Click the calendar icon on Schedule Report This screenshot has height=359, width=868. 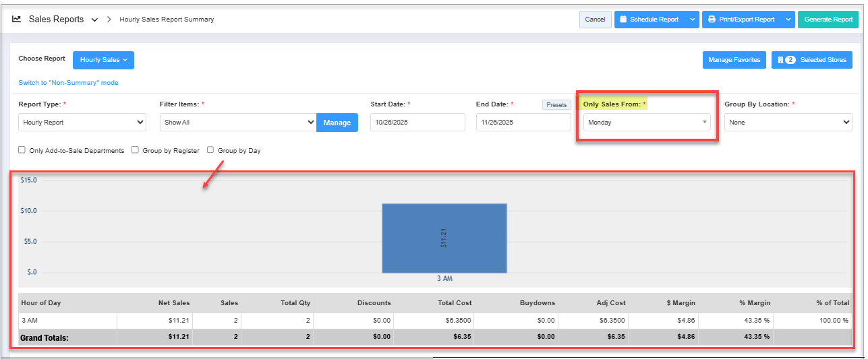point(623,20)
